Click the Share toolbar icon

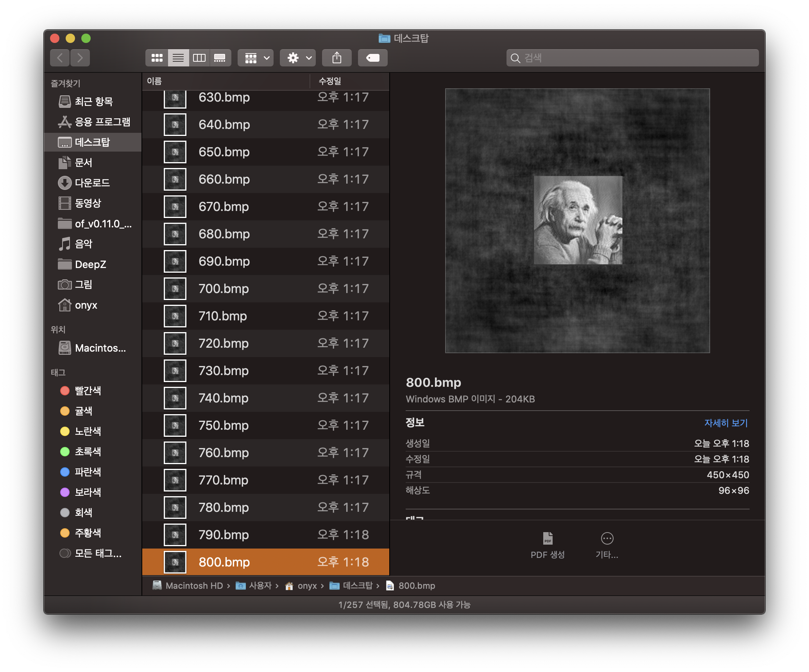click(x=337, y=58)
